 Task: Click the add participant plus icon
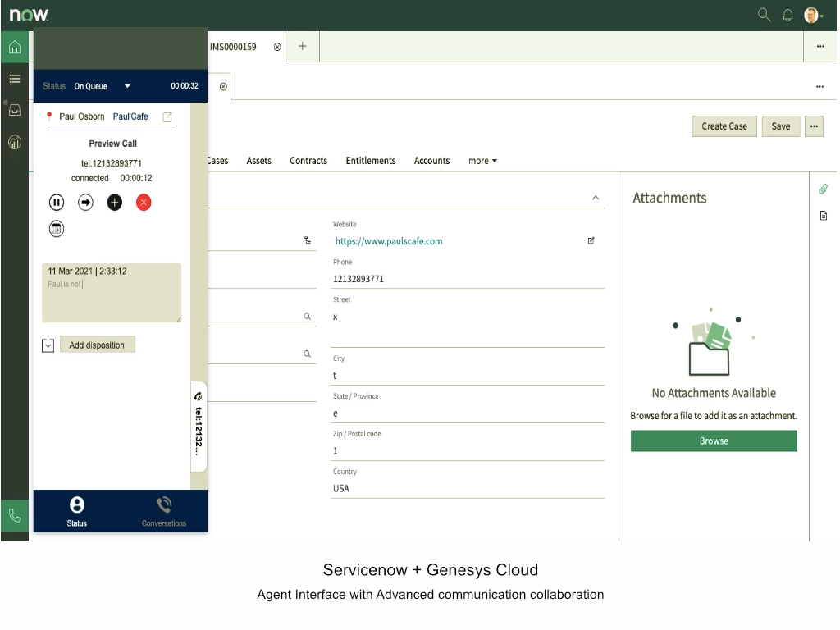[x=114, y=203]
